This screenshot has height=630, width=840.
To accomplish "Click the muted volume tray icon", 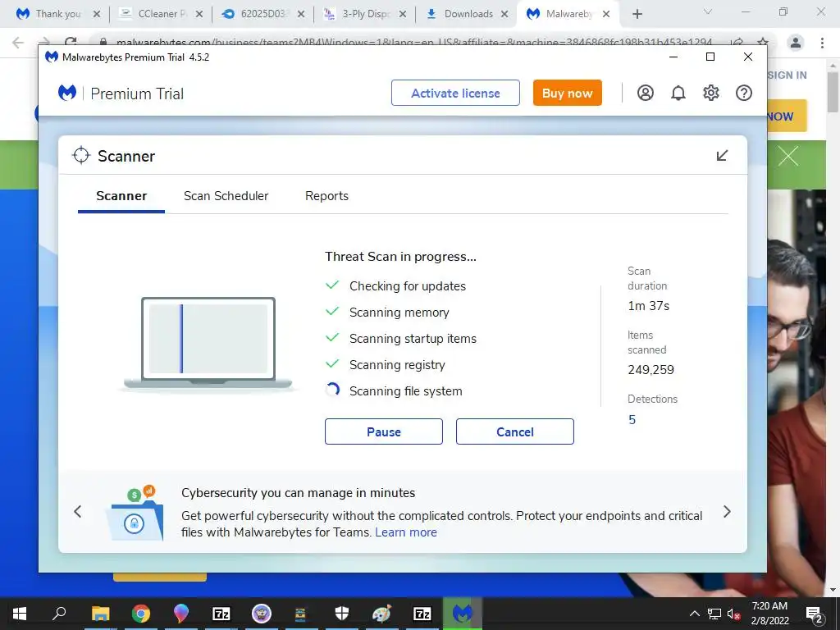I will (x=733, y=614).
